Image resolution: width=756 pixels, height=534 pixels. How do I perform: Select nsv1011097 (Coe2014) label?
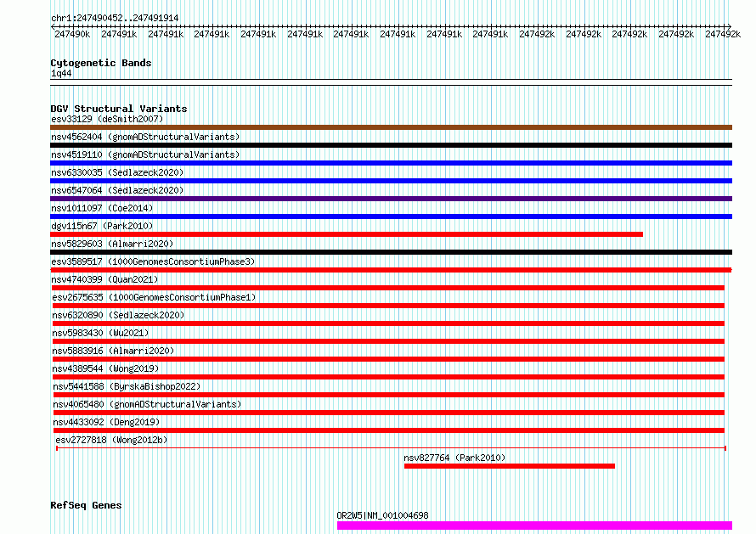[102, 208]
